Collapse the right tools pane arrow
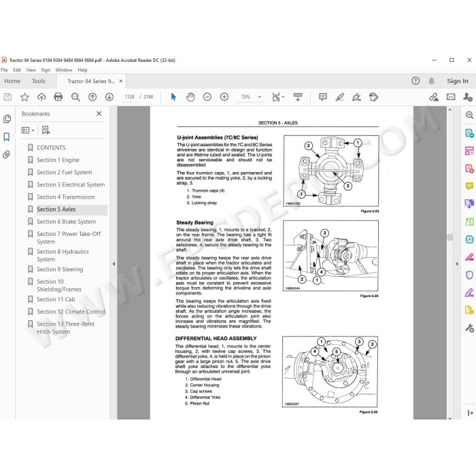 (x=457, y=264)
